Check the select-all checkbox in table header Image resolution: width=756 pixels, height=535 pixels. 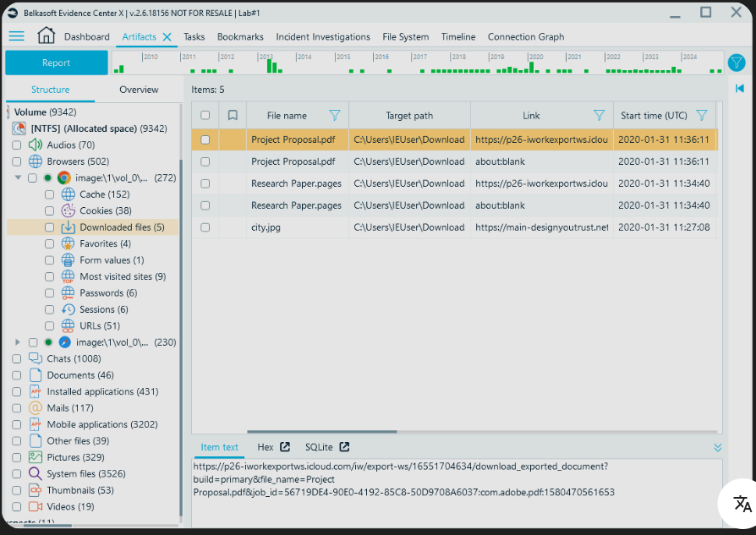pos(204,114)
